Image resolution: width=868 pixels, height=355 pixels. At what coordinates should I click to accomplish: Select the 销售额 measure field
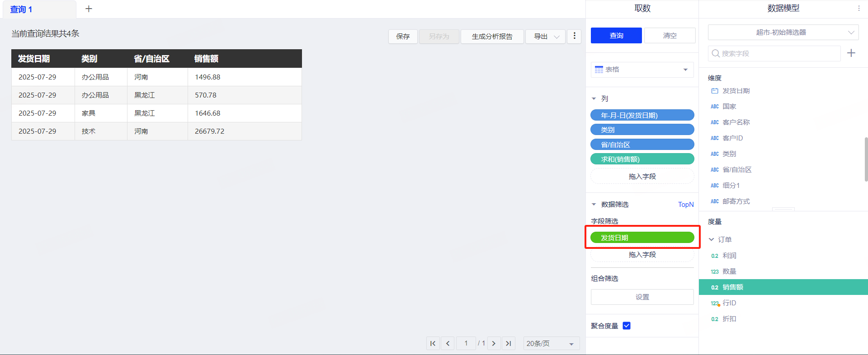click(732, 287)
